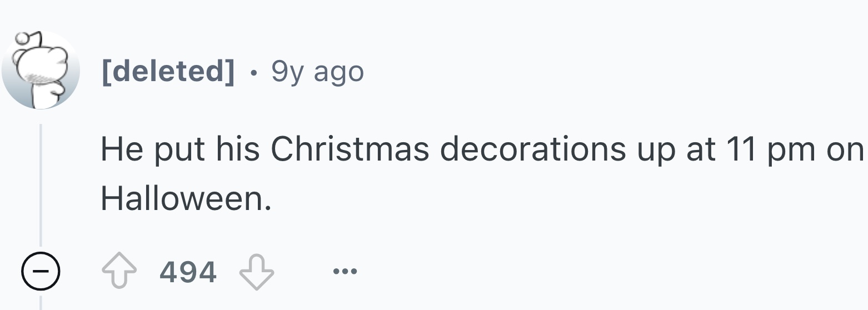This screenshot has width=868, height=310.
Task: Click the "9y ago" timestamp
Action: click(317, 71)
